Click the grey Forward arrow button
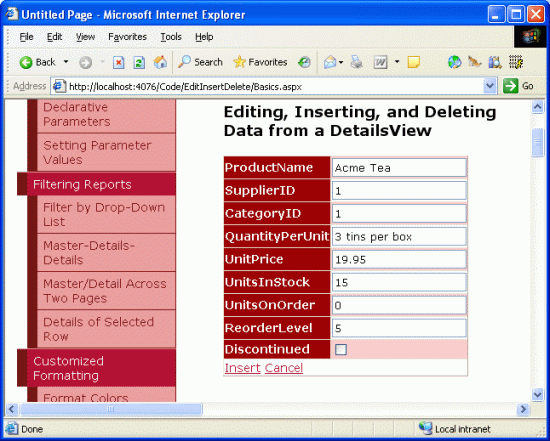550x441 pixels. click(x=85, y=62)
